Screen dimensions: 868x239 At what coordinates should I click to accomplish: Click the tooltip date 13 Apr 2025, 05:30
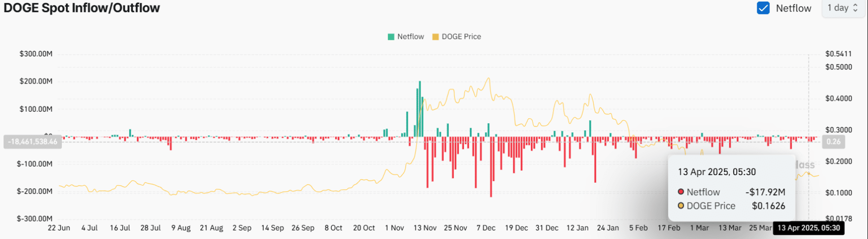pos(717,172)
